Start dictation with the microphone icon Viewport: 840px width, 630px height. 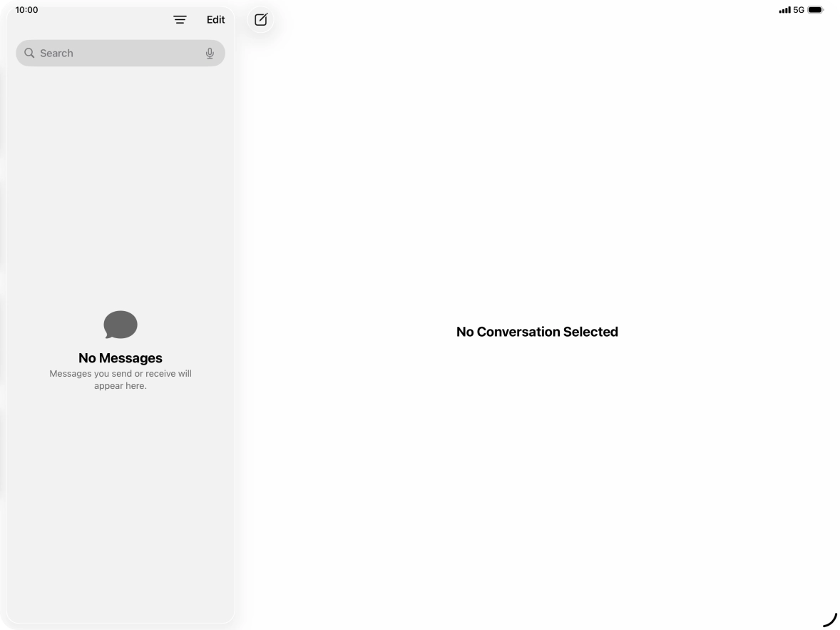point(210,53)
